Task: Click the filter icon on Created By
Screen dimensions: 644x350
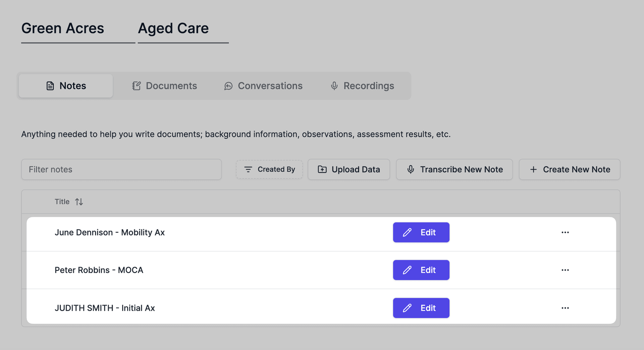Action: 248,169
